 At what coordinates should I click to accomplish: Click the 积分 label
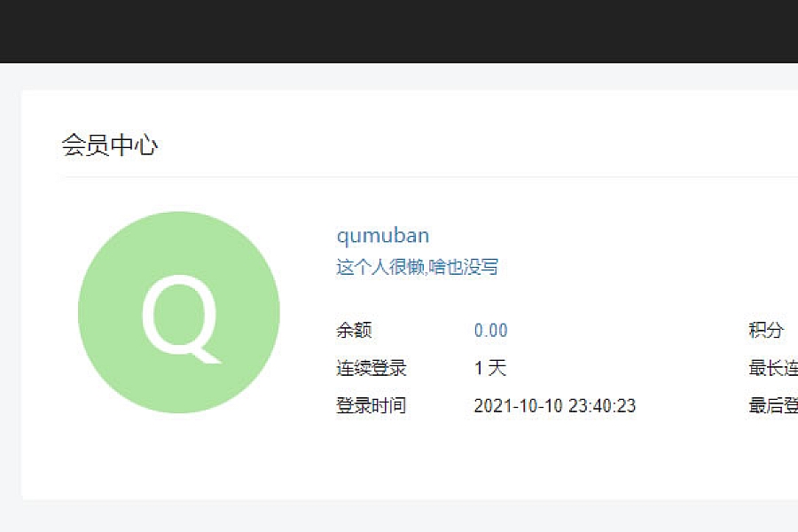point(766,330)
